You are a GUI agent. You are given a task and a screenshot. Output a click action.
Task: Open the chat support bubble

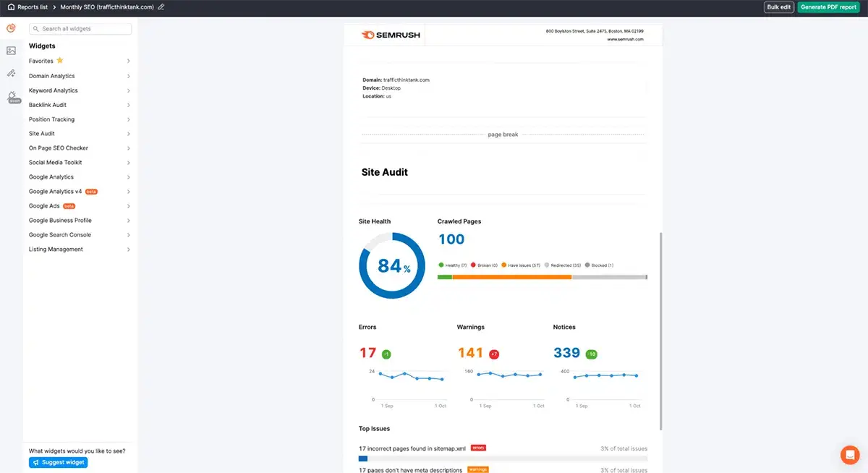click(849, 455)
